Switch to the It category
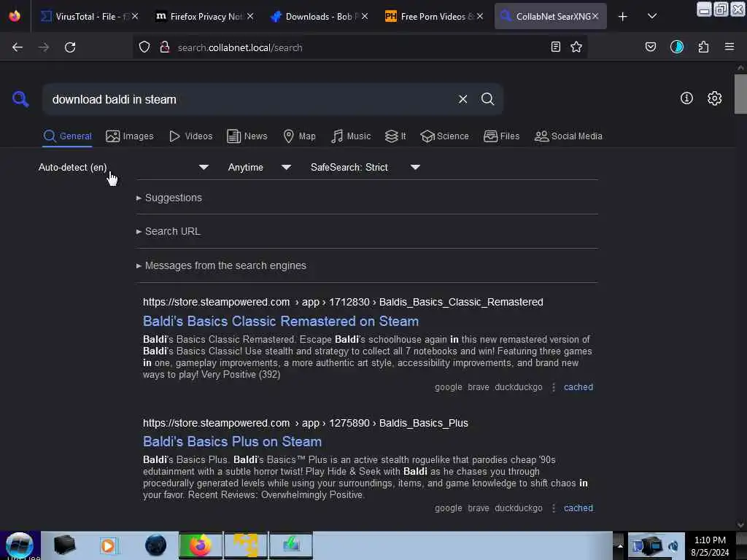This screenshot has width=747, height=560. point(395,136)
